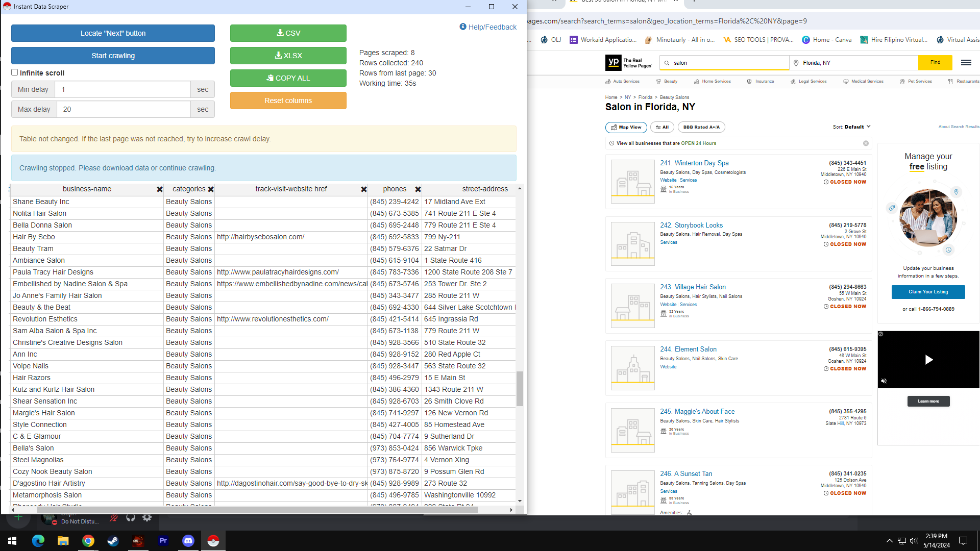
Task: Play the sidebar video ad
Action: 928,360
